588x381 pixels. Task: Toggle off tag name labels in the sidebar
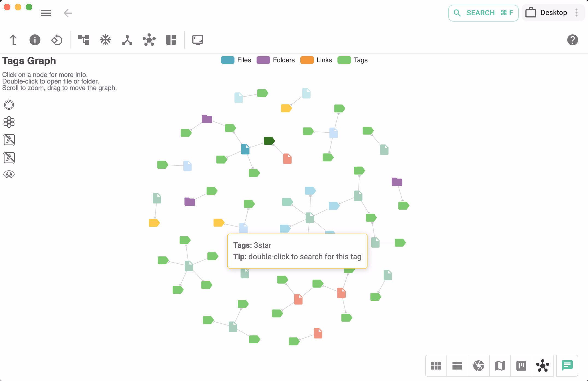click(x=9, y=157)
